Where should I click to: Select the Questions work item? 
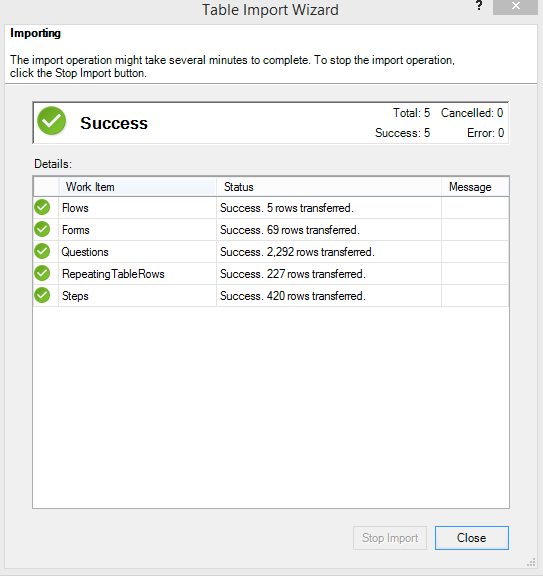pos(85,252)
